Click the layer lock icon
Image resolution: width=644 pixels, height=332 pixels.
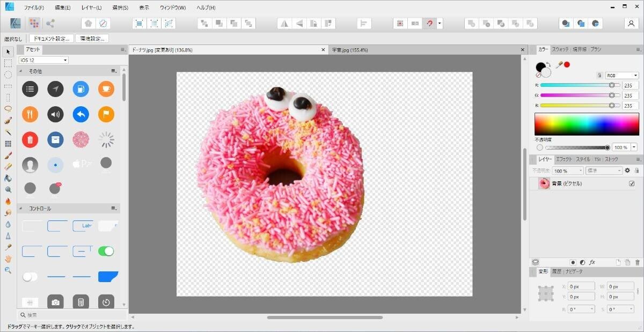636,171
